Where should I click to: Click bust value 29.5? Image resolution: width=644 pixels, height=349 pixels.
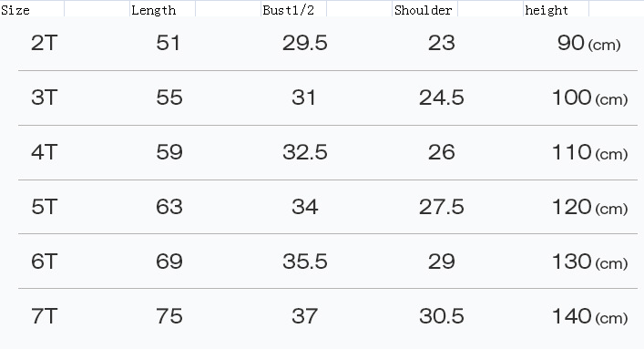coord(305,43)
